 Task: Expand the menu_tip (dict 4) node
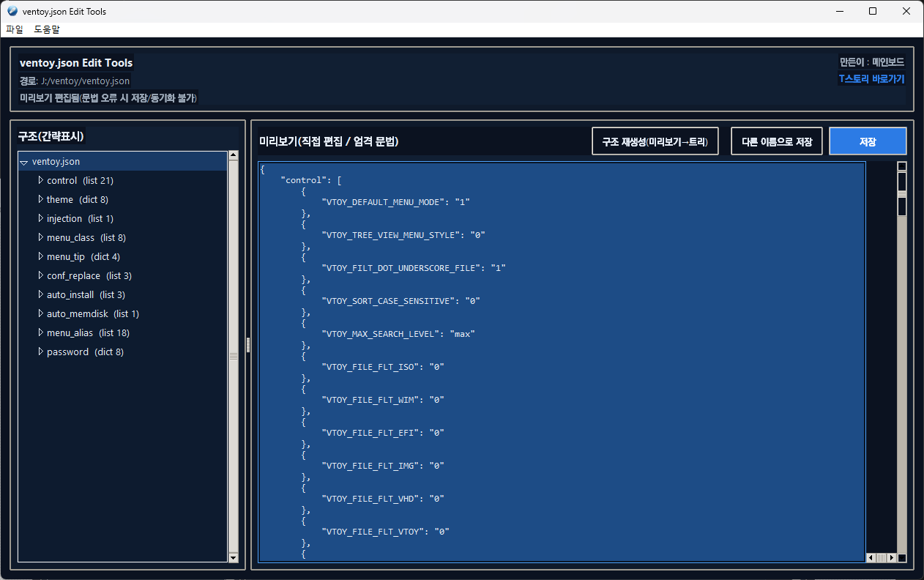coord(41,256)
